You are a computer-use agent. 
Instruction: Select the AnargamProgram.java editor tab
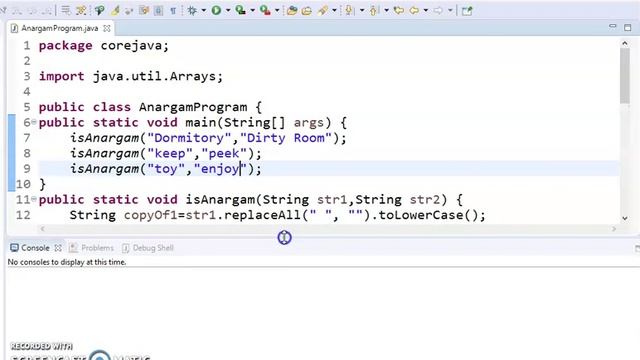click(60, 28)
